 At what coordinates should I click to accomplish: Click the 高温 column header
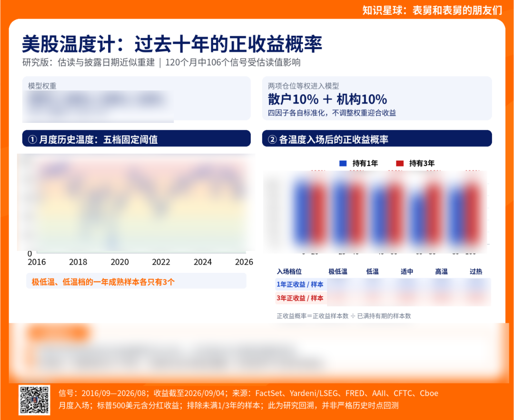point(441,271)
